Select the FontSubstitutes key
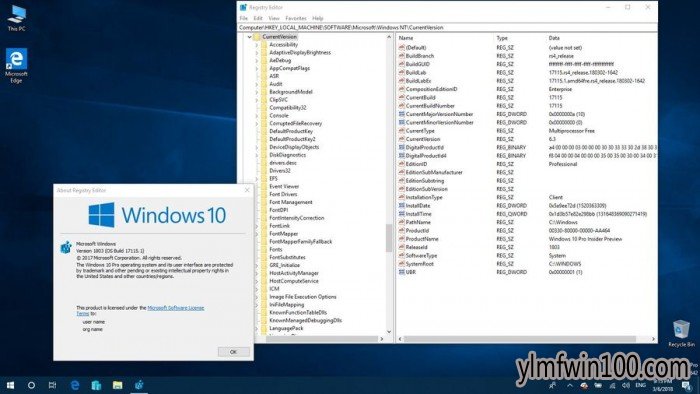 pyautogui.click(x=287, y=257)
